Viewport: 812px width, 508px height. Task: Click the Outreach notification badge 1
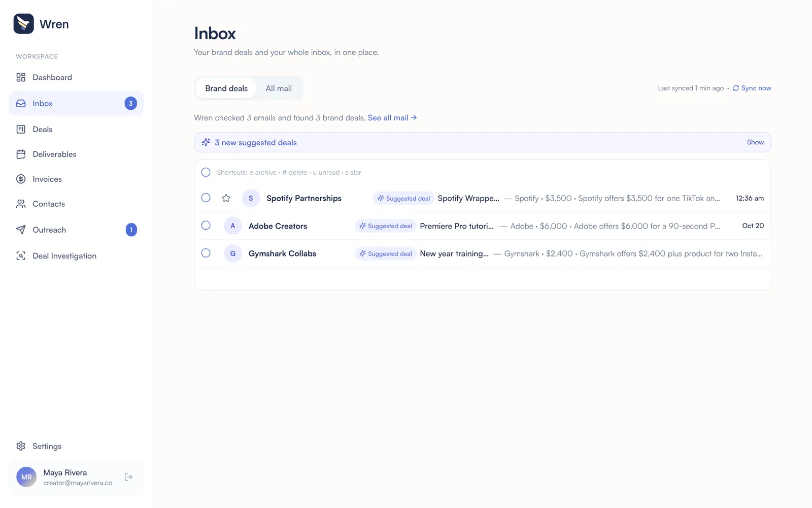[x=131, y=230]
